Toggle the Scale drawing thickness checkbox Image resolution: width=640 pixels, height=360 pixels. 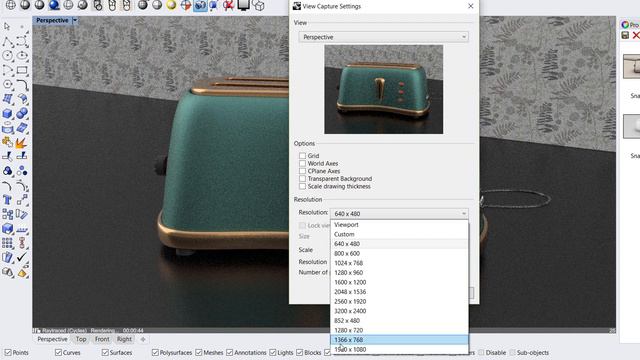click(302, 186)
